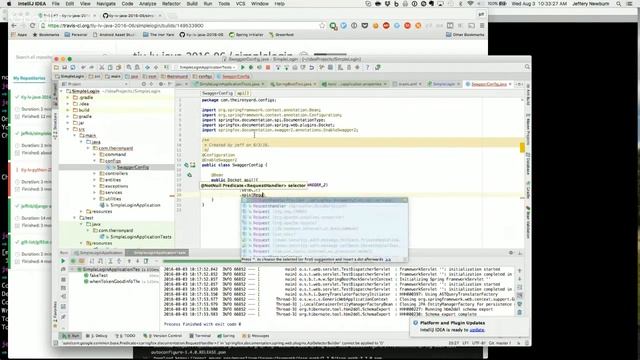
Task: Open the VCS menu
Action: click(240, 4)
